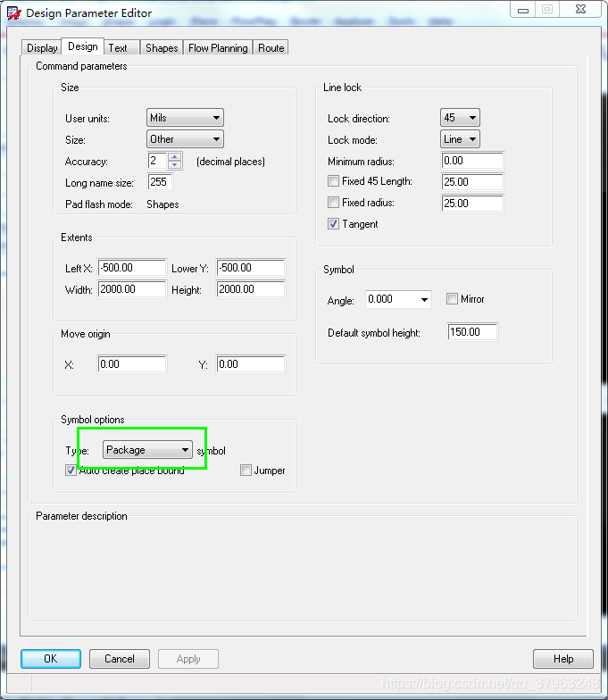Viewport: 608px width, 700px height.
Task: Click the Pad flash mode Shapes value
Action: 162,204
